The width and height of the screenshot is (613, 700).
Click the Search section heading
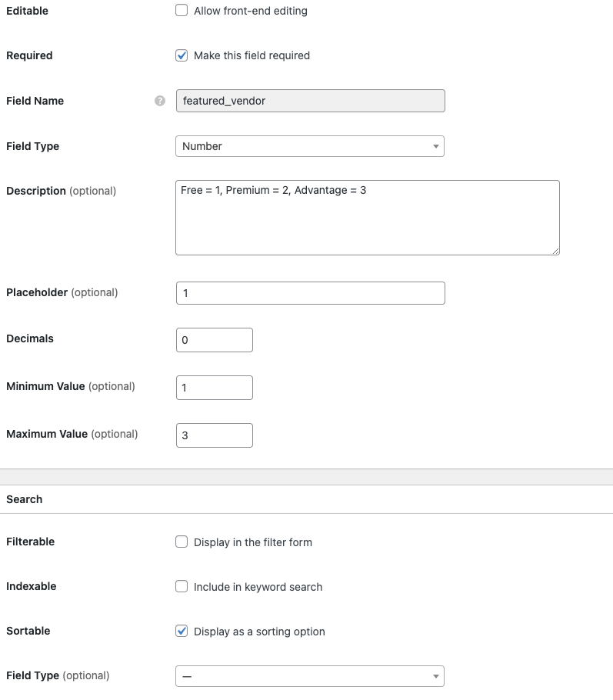tap(25, 499)
